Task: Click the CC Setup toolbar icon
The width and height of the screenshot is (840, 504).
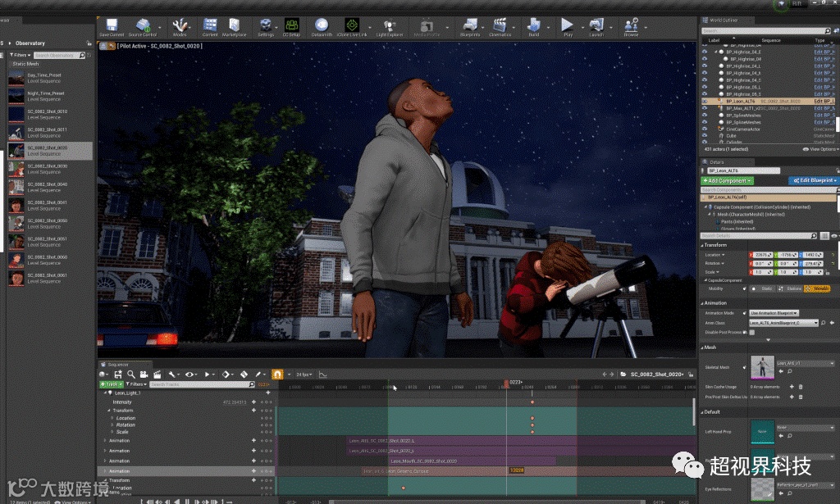Action: (x=291, y=25)
